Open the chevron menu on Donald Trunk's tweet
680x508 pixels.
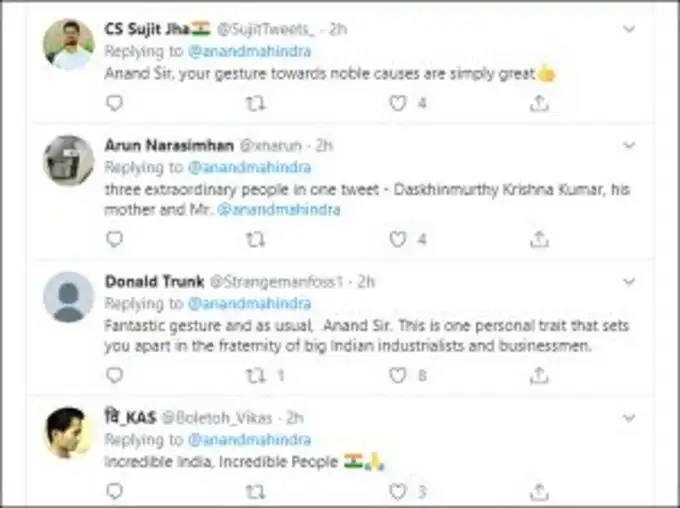click(x=628, y=282)
